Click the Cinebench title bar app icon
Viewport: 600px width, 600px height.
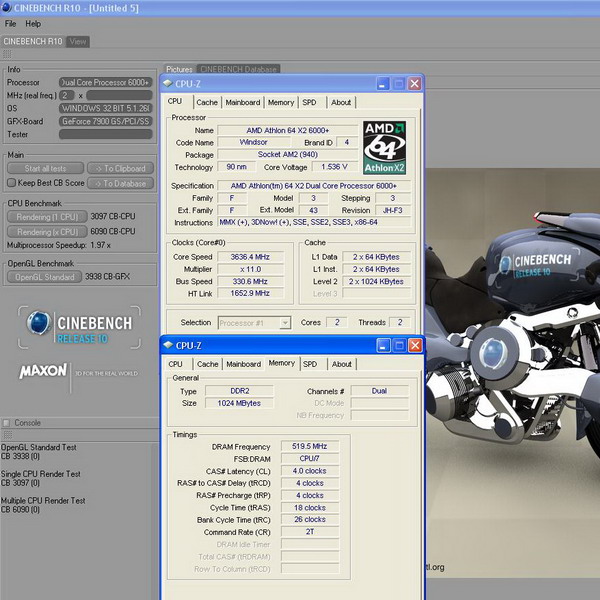[8, 8]
